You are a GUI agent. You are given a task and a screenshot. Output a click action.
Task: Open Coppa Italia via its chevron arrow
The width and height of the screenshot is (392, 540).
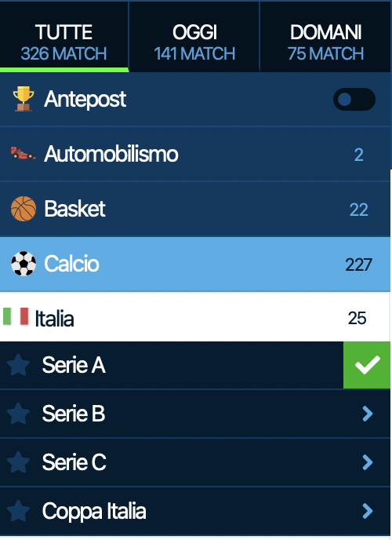[x=368, y=511]
